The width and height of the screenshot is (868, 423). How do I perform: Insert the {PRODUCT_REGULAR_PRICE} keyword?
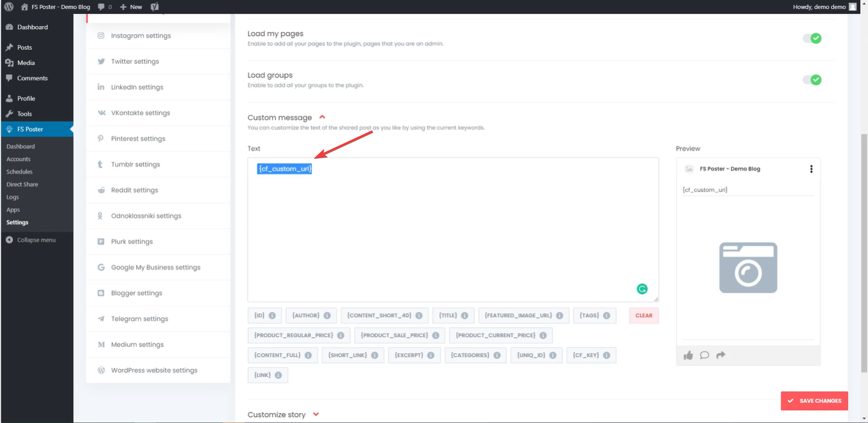click(299, 336)
